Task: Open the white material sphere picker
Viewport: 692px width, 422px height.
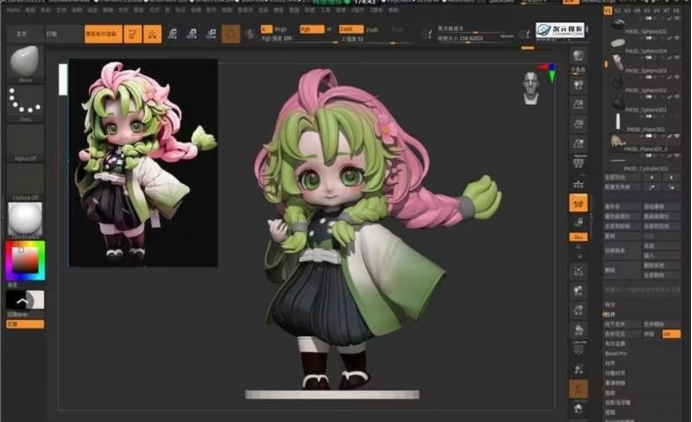Action: tap(25, 219)
